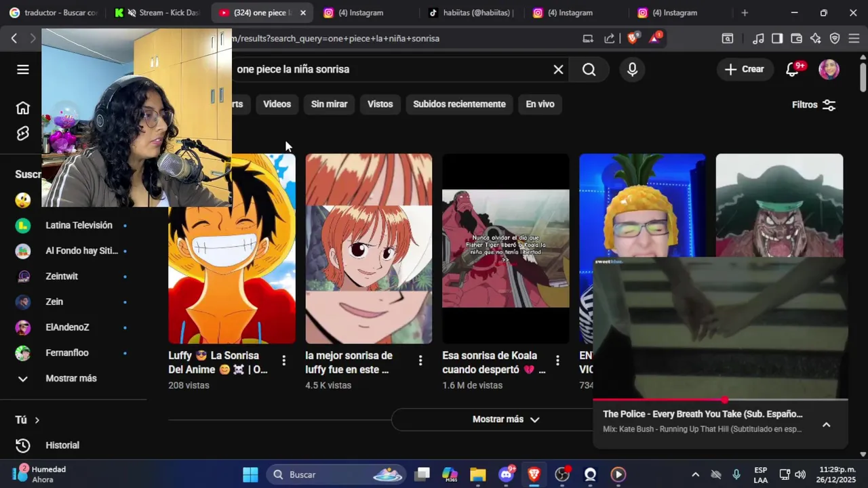
Task: Expand Shorts shelf with Mostrar más button
Action: pyautogui.click(x=505, y=420)
